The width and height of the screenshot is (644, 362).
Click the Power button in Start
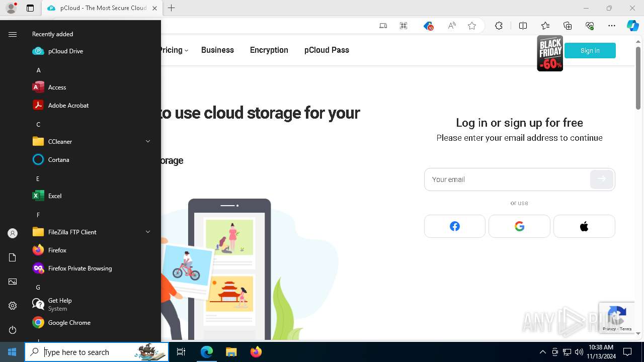click(13, 330)
